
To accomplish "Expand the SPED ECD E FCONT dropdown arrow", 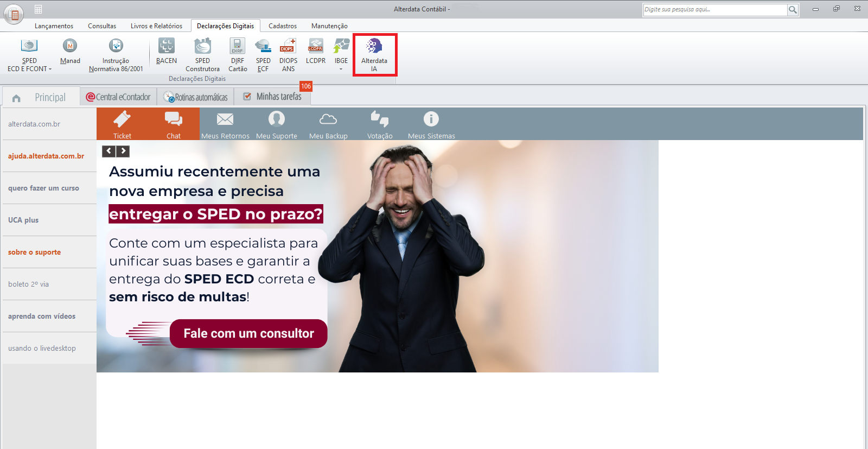I will [50, 69].
